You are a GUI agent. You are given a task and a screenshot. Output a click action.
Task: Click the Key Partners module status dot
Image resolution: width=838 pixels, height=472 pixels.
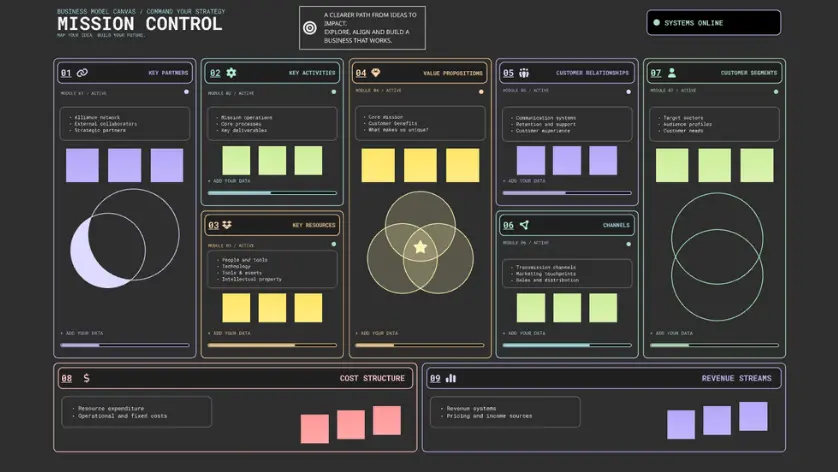click(186, 92)
